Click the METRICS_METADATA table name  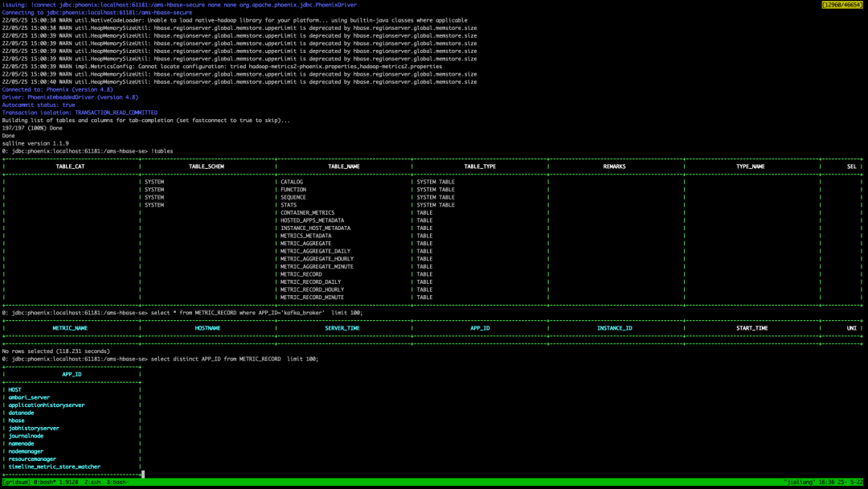click(x=306, y=236)
